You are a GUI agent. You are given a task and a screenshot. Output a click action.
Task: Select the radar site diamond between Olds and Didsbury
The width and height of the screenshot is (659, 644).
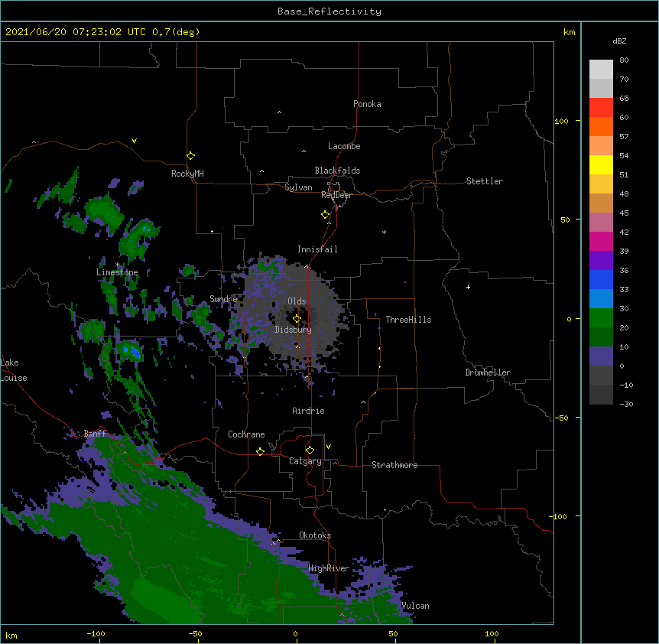[x=297, y=319]
